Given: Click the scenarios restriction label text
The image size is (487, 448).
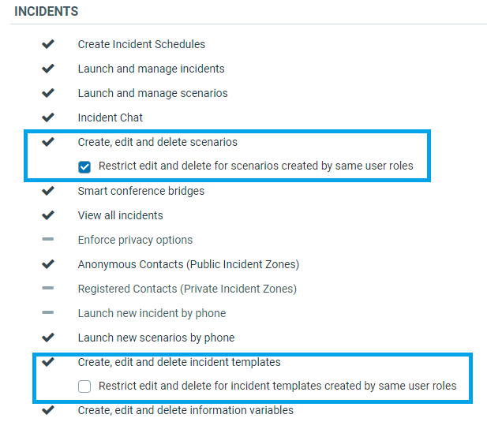Looking at the screenshot, I should point(256,166).
